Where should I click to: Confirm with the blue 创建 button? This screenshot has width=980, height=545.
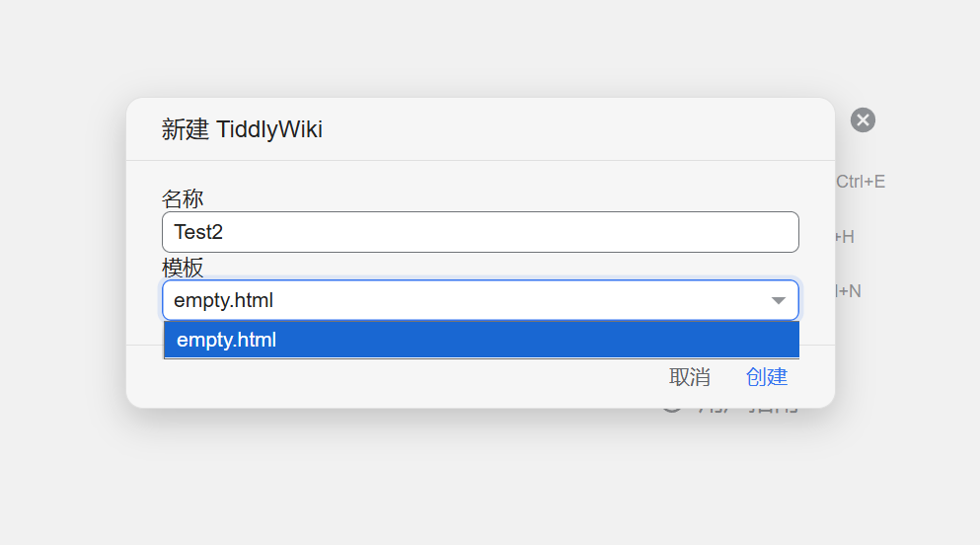pyautogui.click(x=767, y=377)
